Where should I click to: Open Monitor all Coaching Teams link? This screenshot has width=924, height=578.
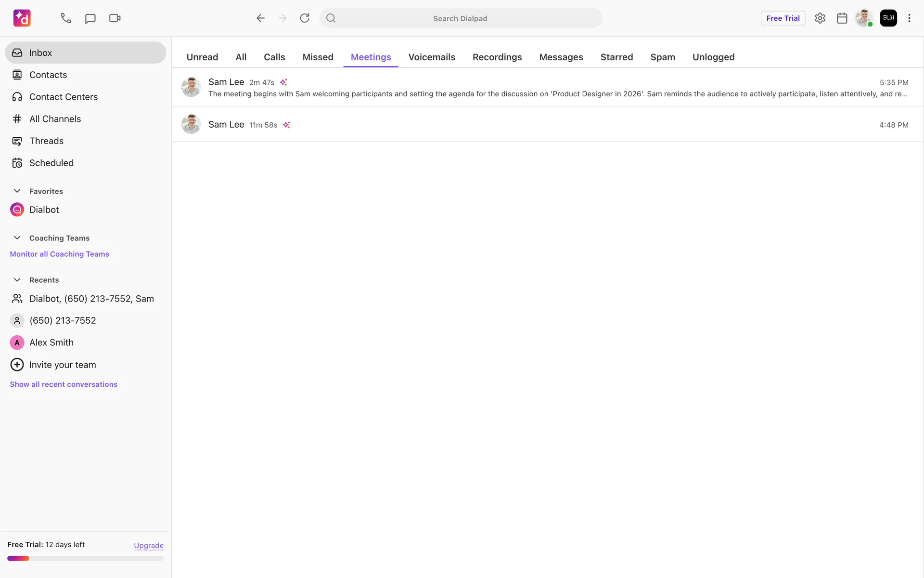pos(59,254)
